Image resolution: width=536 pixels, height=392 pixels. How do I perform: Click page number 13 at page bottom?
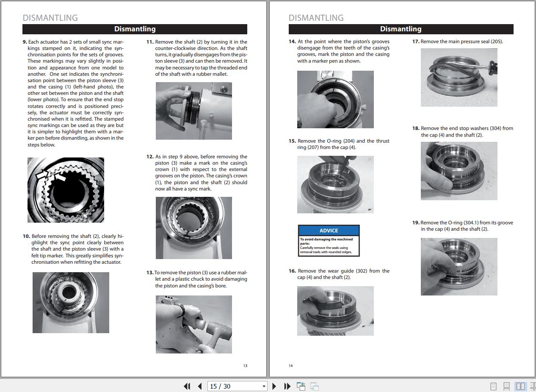[x=245, y=366]
